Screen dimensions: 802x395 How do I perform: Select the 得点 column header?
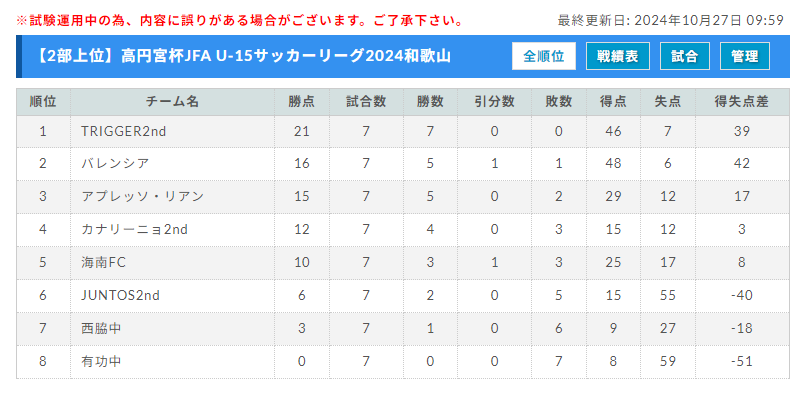613,102
